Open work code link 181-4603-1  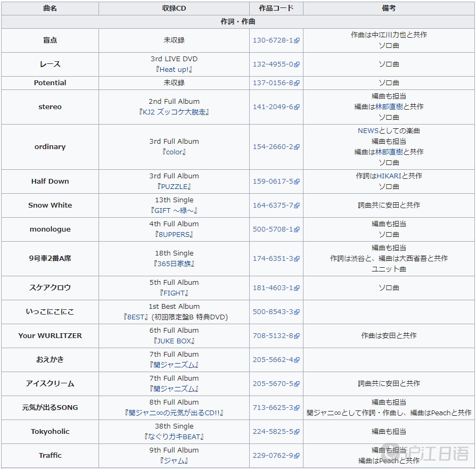point(276,288)
